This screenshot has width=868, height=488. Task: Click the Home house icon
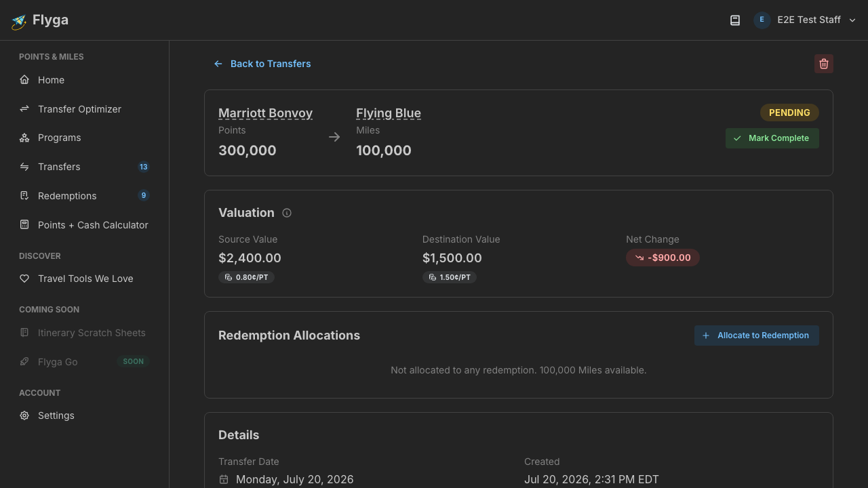(24, 80)
